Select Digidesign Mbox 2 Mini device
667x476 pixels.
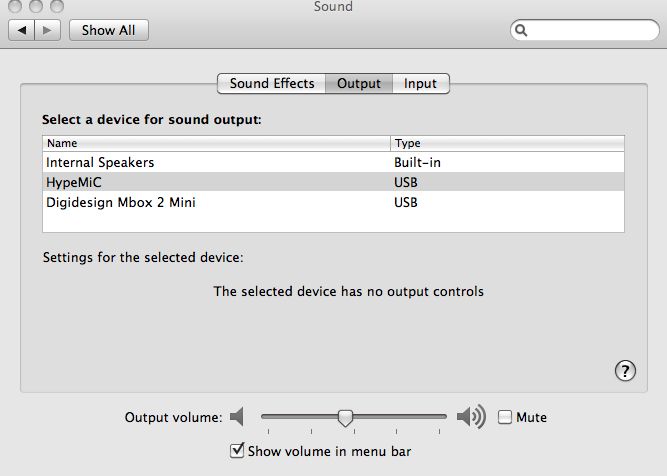click(x=334, y=202)
